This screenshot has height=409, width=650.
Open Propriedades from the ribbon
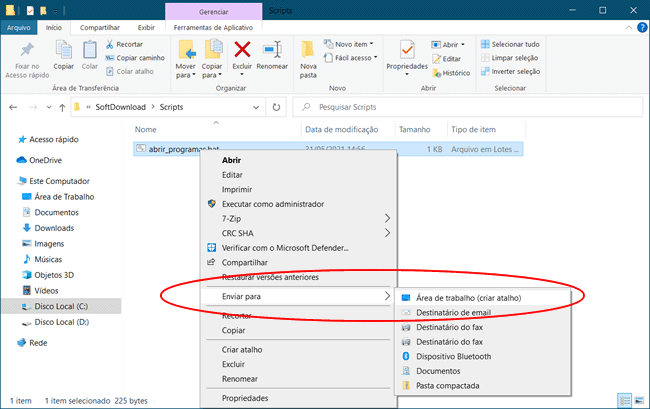click(407, 54)
